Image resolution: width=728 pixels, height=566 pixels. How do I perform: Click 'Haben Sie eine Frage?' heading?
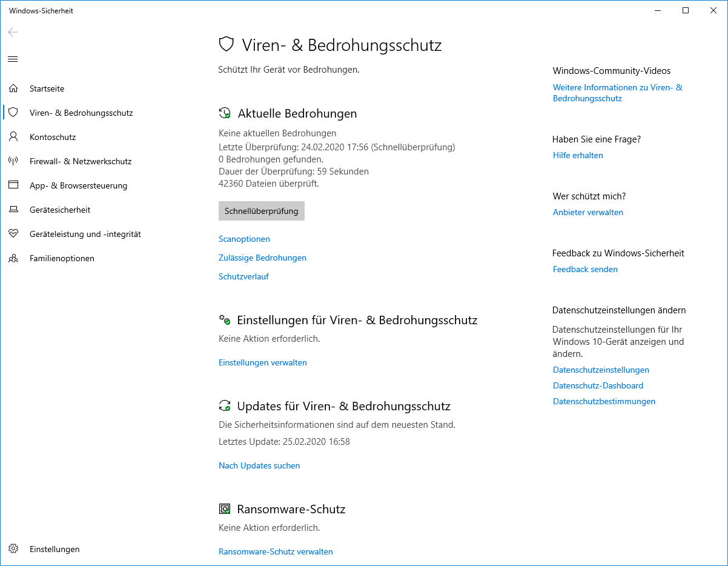click(x=597, y=139)
